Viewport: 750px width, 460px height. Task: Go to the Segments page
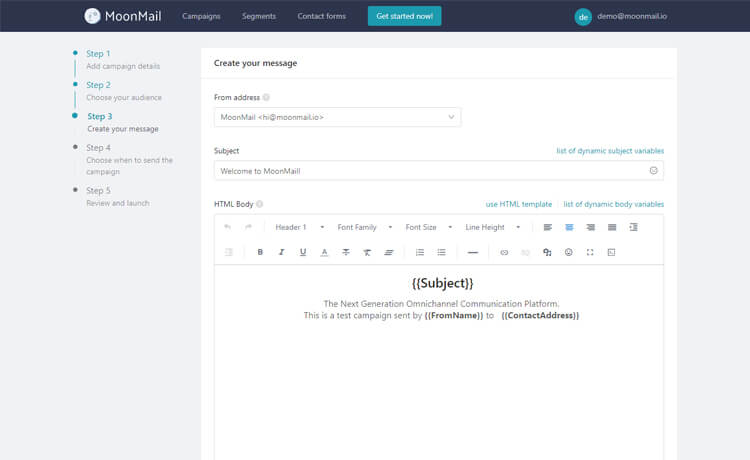[259, 16]
